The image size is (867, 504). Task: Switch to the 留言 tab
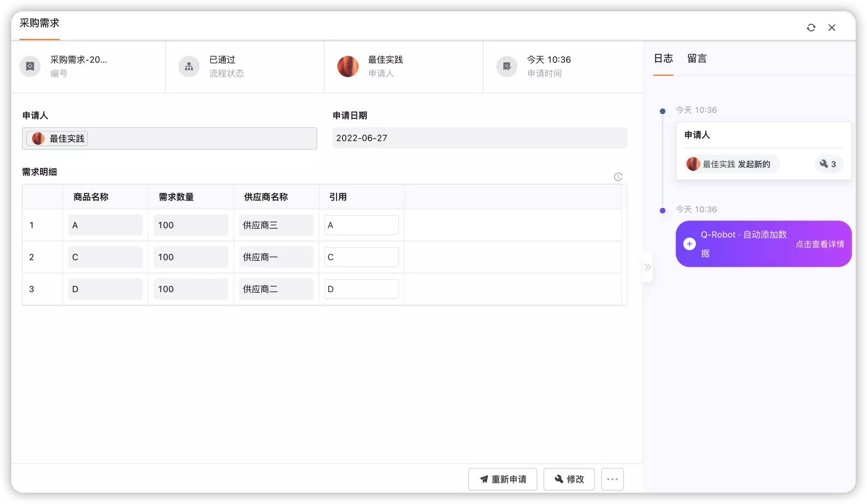pyautogui.click(x=697, y=58)
